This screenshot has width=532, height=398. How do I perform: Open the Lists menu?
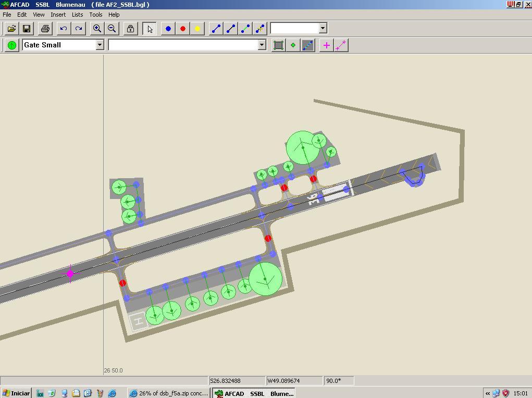coord(77,15)
